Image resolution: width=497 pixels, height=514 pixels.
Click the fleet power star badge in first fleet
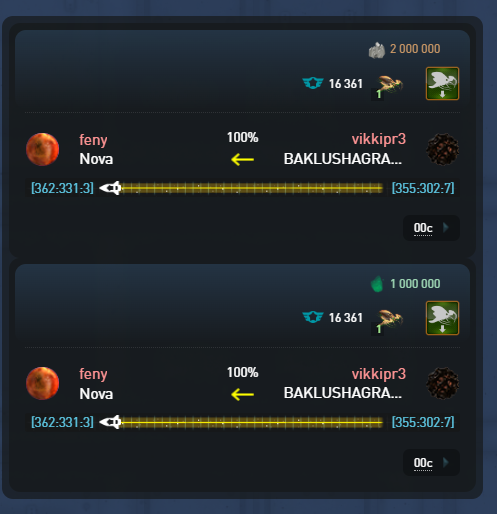[313, 83]
